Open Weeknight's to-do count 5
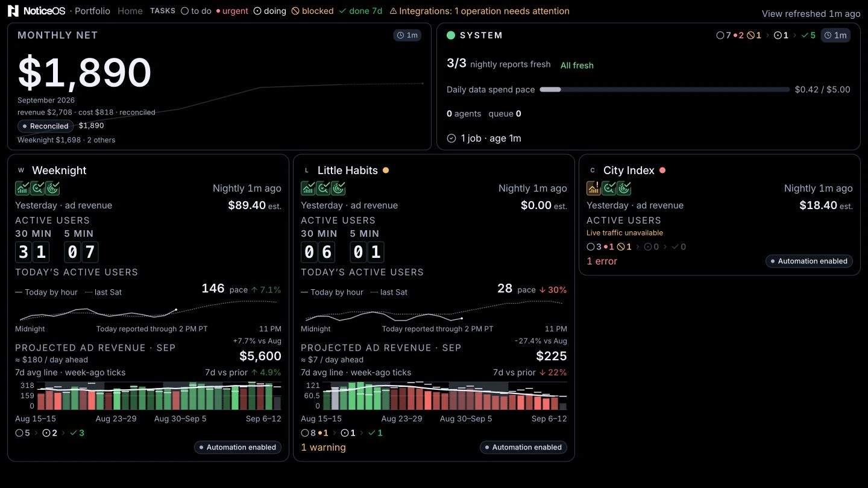The image size is (868, 488). [x=23, y=433]
